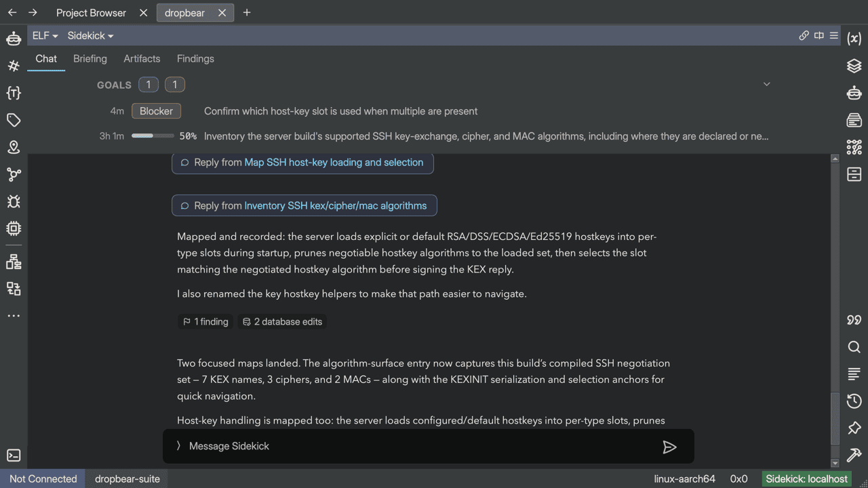Viewport: 868px width, 488px height.
Task: Open the robot icon on right sidebar
Action: pyautogui.click(x=854, y=93)
